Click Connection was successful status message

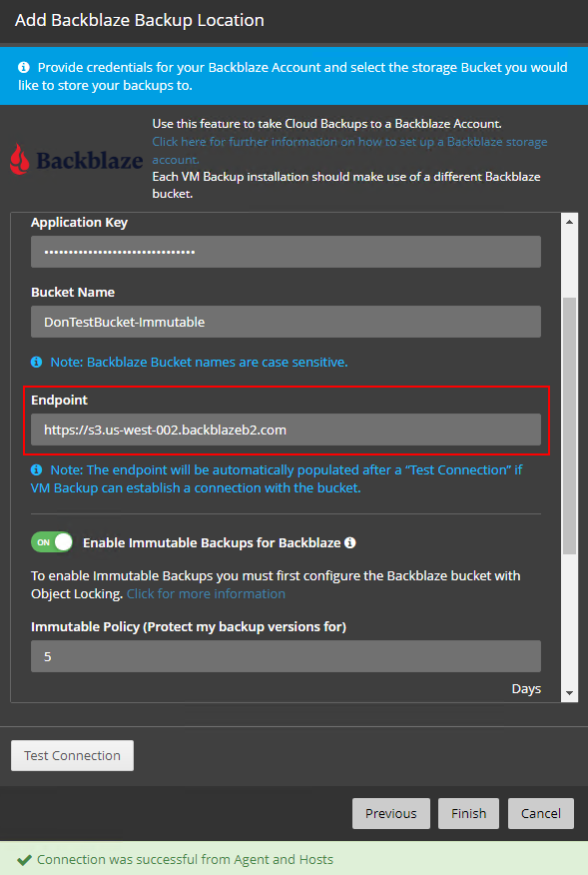(186, 860)
